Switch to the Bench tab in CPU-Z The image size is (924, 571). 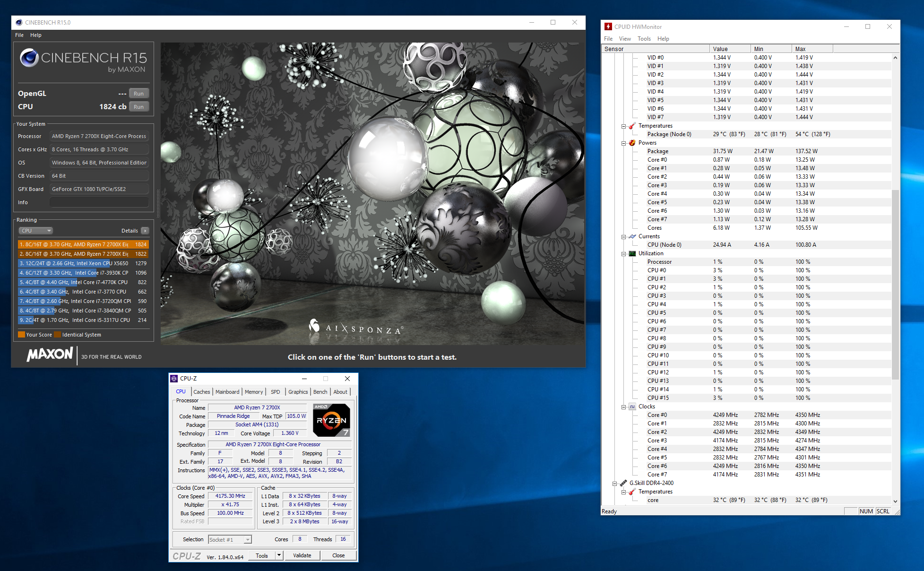320,392
